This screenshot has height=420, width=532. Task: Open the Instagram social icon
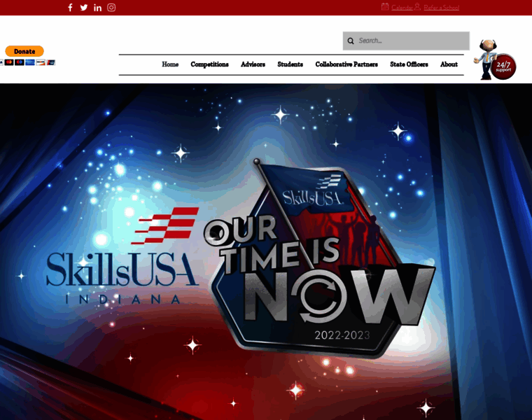(111, 8)
